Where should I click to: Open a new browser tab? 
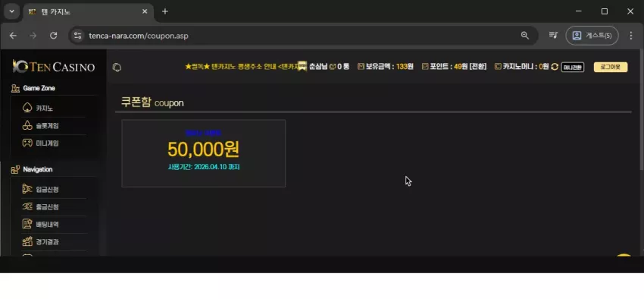[x=165, y=11]
